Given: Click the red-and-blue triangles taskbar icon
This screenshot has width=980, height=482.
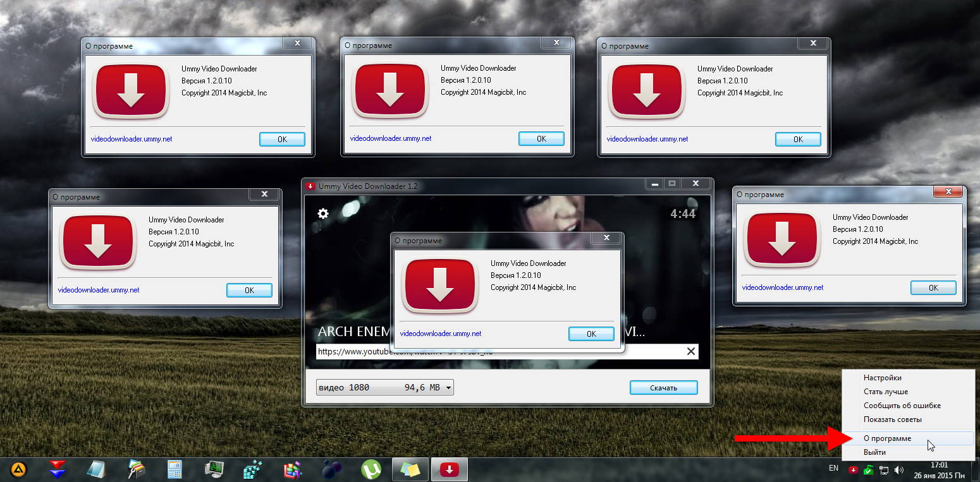Looking at the screenshot, I should pyautogui.click(x=58, y=469).
